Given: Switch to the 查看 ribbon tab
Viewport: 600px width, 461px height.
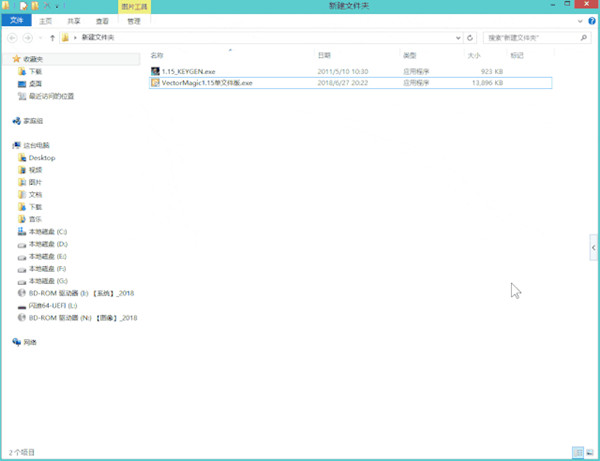Looking at the screenshot, I should 102,19.
